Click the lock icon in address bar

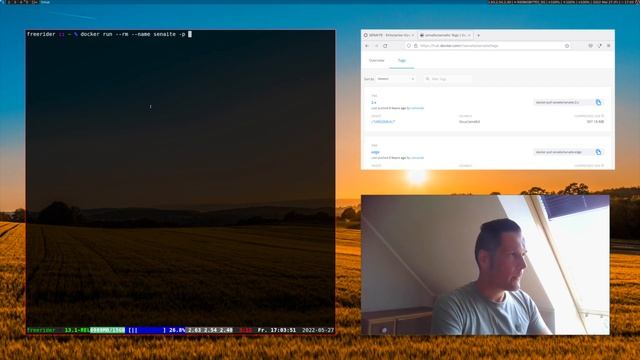tap(416, 46)
